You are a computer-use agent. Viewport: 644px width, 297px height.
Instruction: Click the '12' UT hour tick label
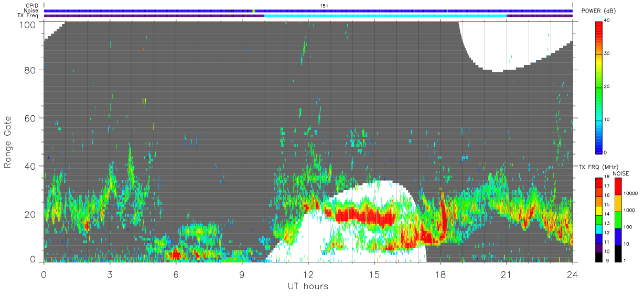coord(308,274)
